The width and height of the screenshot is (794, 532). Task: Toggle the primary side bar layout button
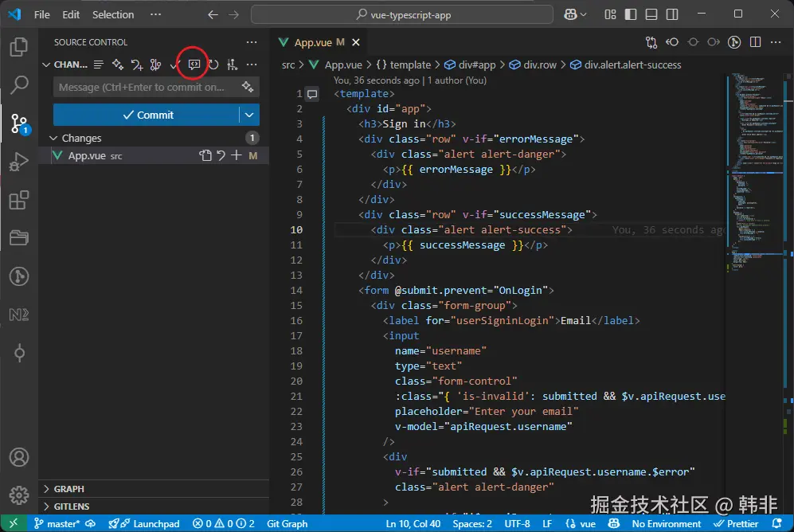632,14
